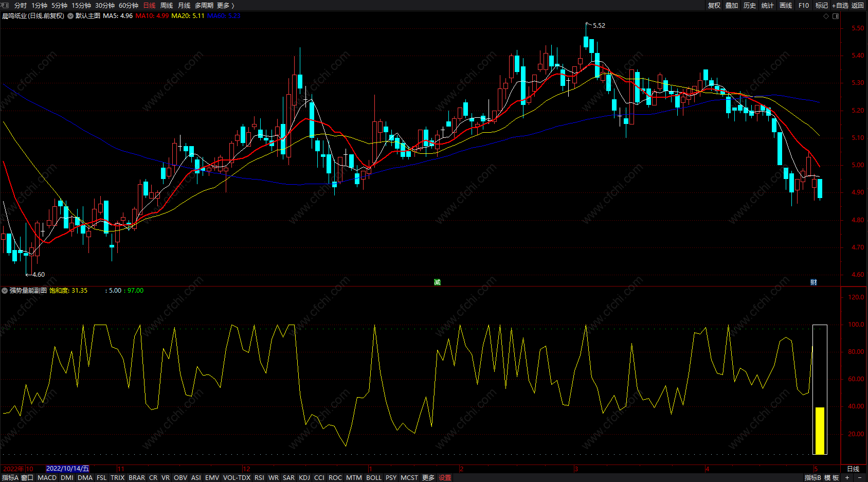The image size is (868, 482).
Task: Select the MACD indicator tab
Action: [47, 477]
